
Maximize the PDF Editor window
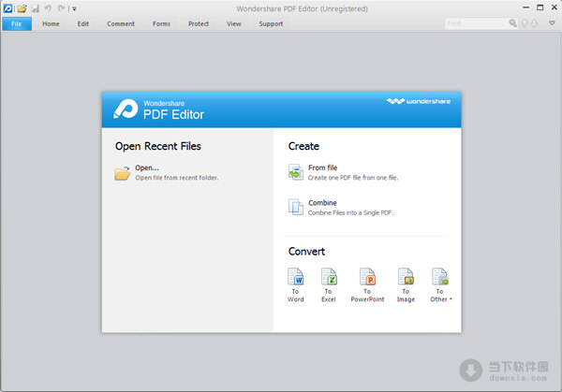tap(540, 7)
